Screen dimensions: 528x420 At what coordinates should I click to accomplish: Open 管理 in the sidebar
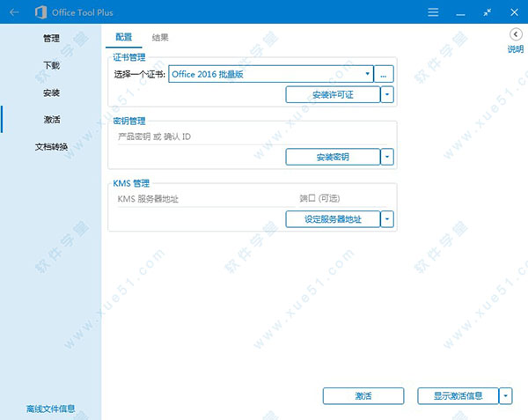(x=51, y=39)
